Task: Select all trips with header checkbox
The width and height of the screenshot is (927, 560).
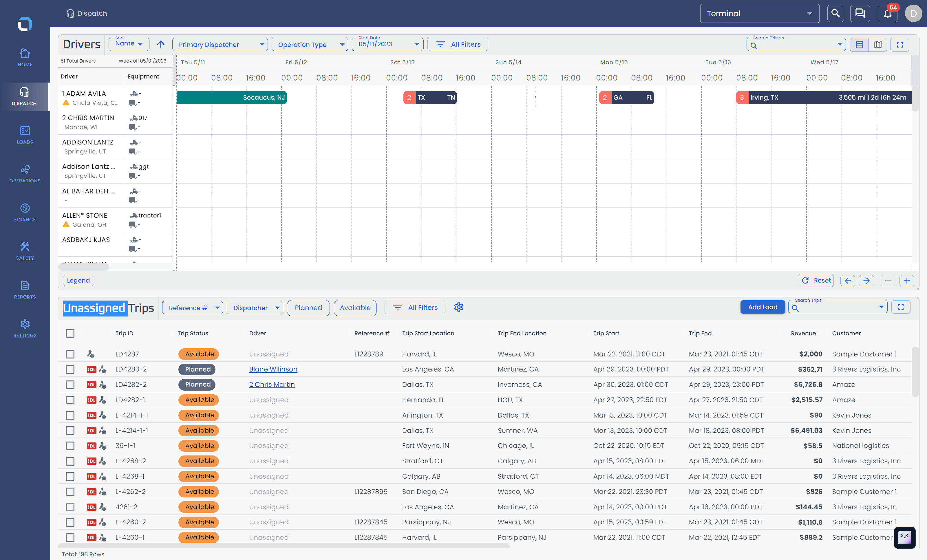Action: pos(70,333)
